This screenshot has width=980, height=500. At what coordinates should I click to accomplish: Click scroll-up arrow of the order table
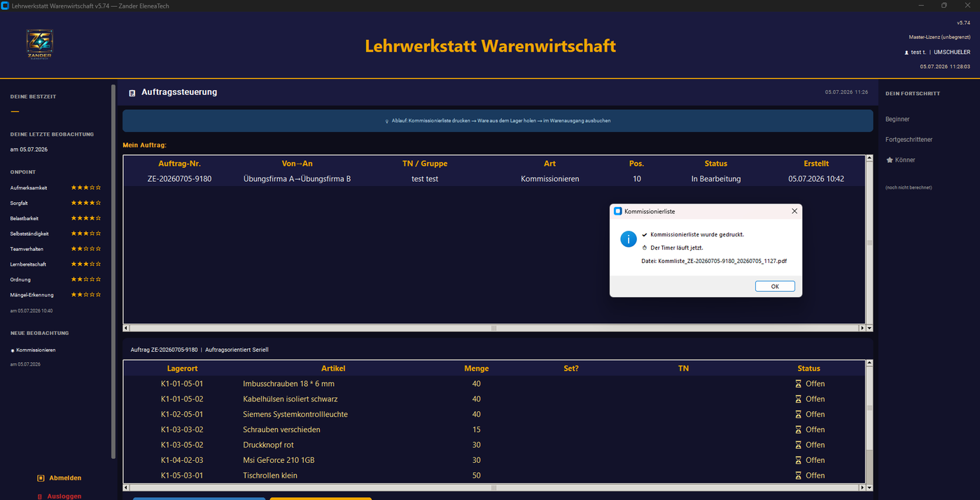click(x=870, y=159)
